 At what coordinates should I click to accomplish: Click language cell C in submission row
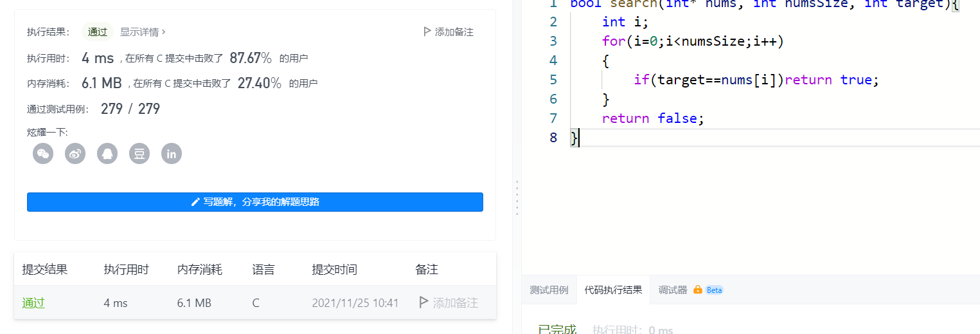(256, 303)
